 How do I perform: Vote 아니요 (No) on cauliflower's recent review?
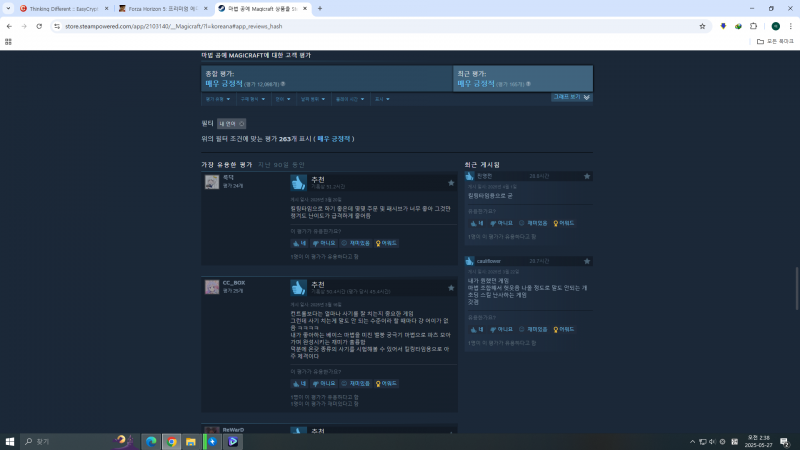(501, 330)
